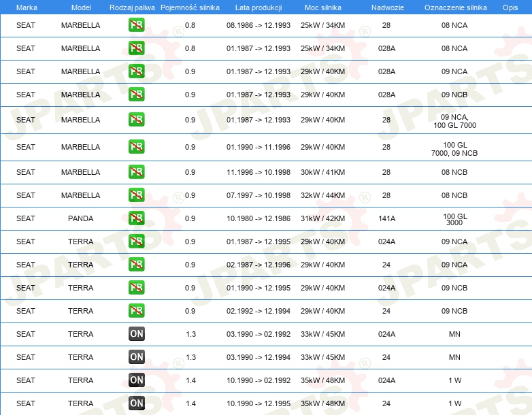Select the '11.1996 -> 10.1998' production date
Screen dimensions: 532x415
(x=259, y=172)
